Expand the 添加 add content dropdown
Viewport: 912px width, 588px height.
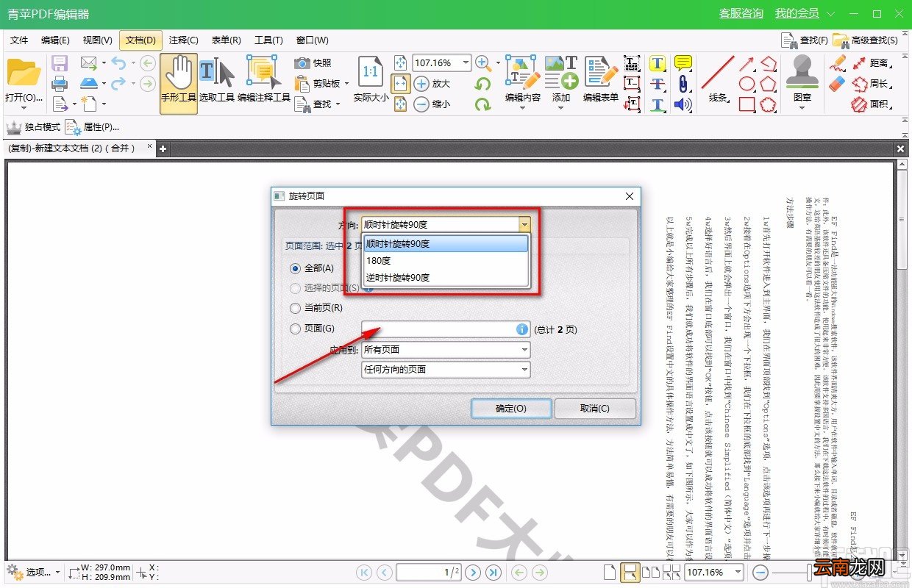tap(560, 108)
